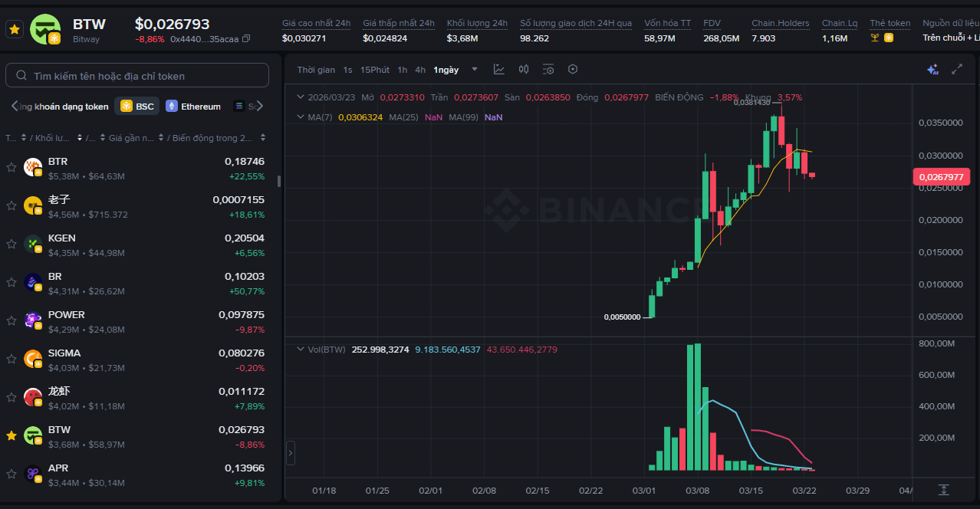Screen dimensions: 980x509
Task: Expand chart to fullscreen
Action: click(x=957, y=69)
